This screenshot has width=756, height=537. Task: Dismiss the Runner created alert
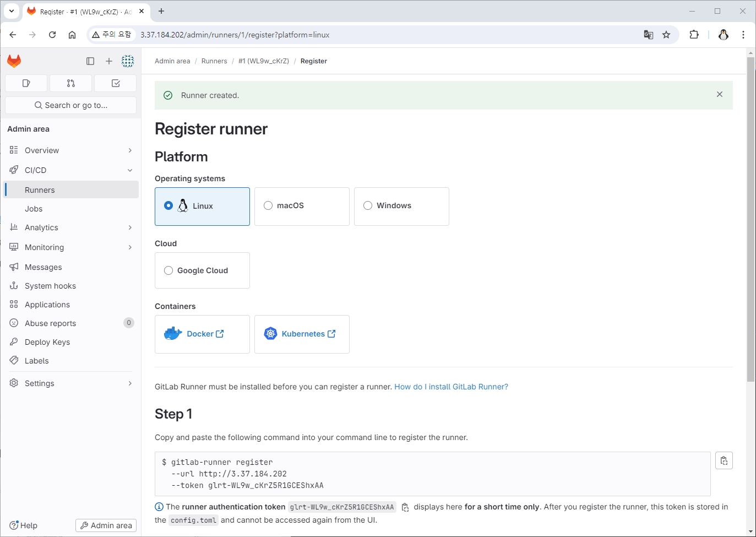(x=720, y=94)
